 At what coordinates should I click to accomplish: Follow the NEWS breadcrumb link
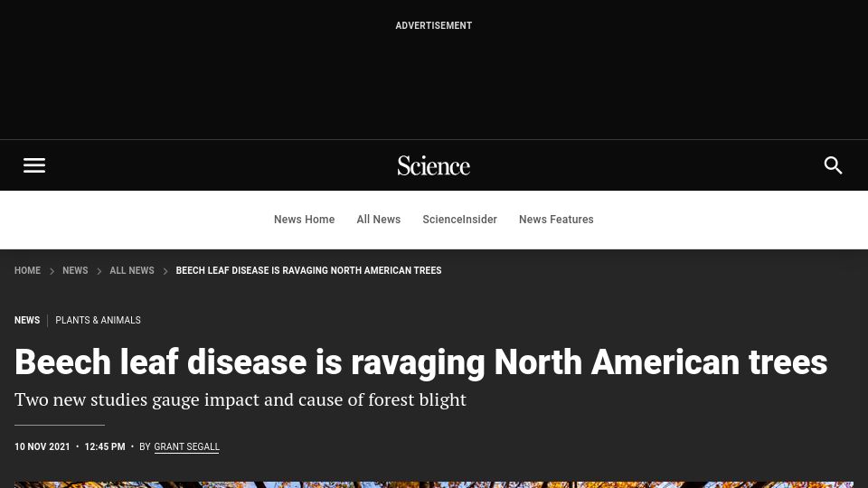tap(75, 270)
